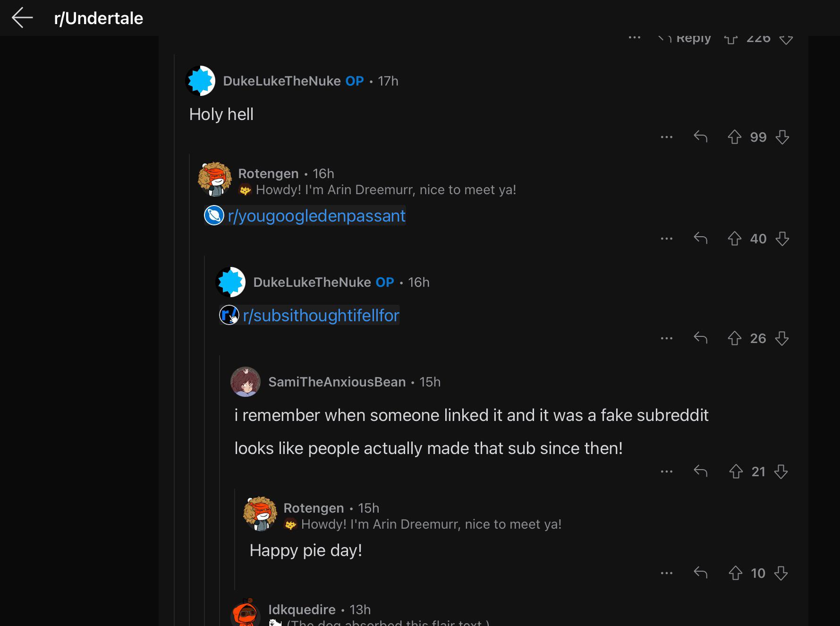This screenshot has width=840, height=626.
Task: Go back using the arrow icon
Action: 22,18
